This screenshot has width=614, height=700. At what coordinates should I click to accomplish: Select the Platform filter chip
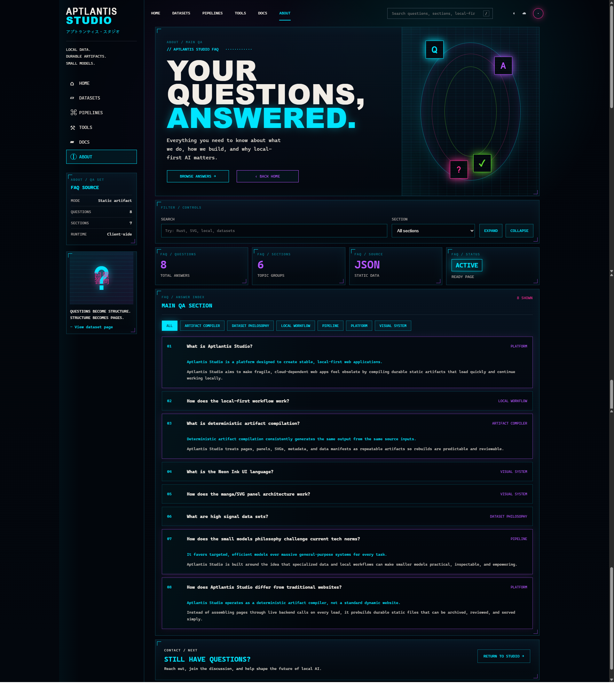tap(359, 326)
